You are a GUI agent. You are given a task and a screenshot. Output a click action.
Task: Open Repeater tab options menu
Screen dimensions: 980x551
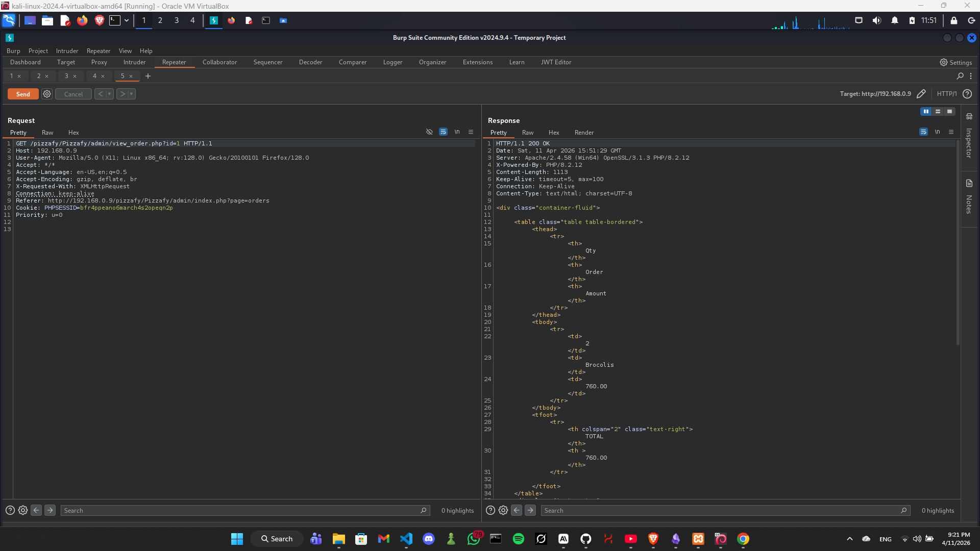click(x=971, y=76)
